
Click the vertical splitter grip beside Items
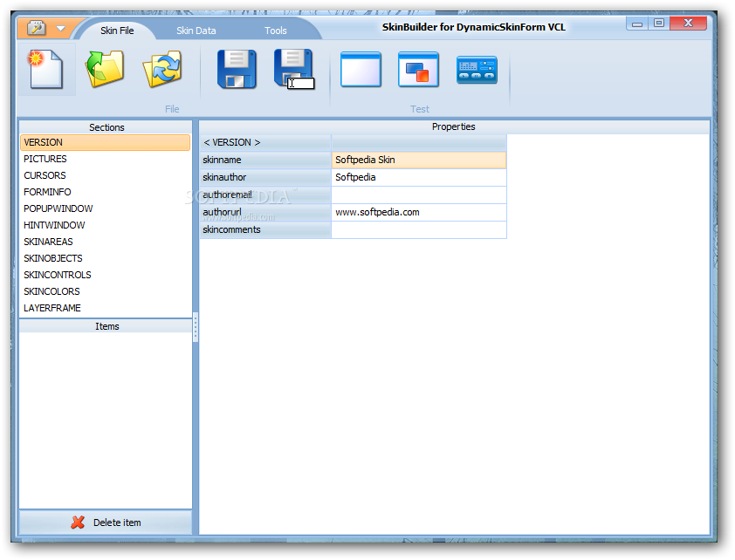(195, 326)
